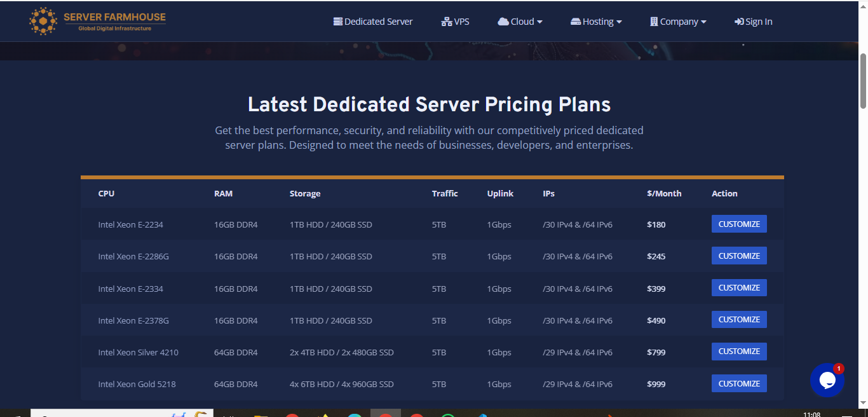Customize the Intel Xeon Silver 4210 plan
Viewport: 868px width, 417px height.
click(x=738, y=352)
